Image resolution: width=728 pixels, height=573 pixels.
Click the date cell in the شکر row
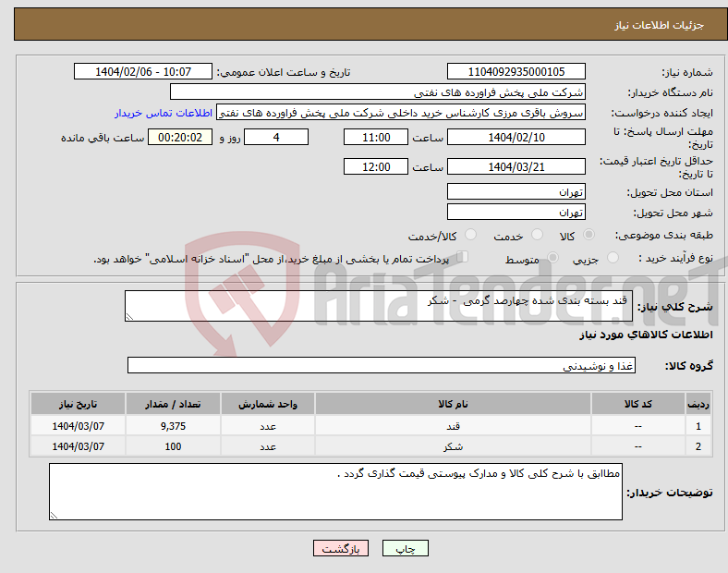coord(78,446)
